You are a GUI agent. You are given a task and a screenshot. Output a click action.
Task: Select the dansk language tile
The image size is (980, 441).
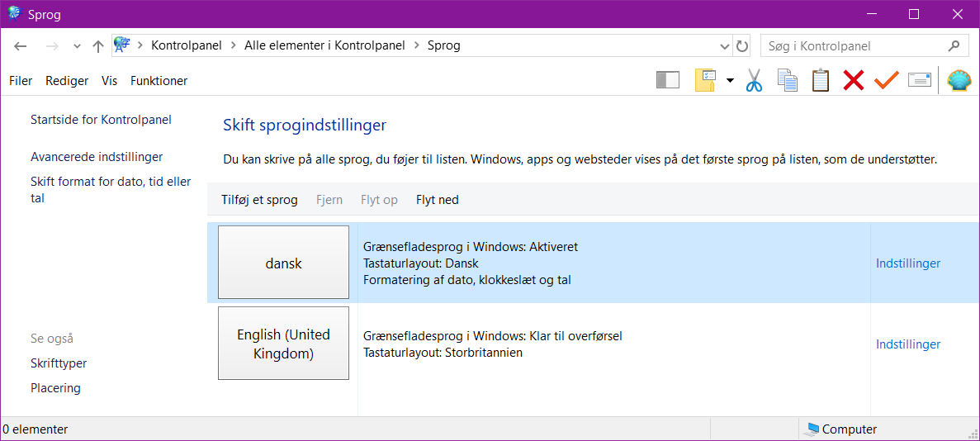pos(283,263)
